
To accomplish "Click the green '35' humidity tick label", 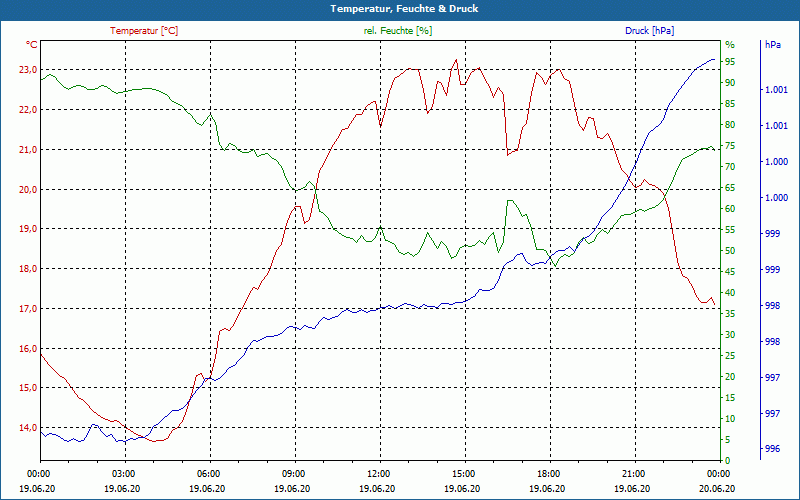I will (730, 314).
